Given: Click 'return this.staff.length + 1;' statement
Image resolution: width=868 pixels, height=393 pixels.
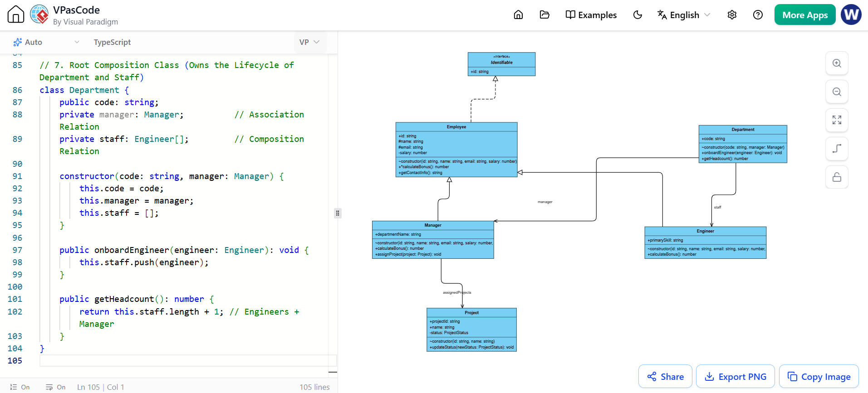Looking at the screenshot, I should (152, 312).
